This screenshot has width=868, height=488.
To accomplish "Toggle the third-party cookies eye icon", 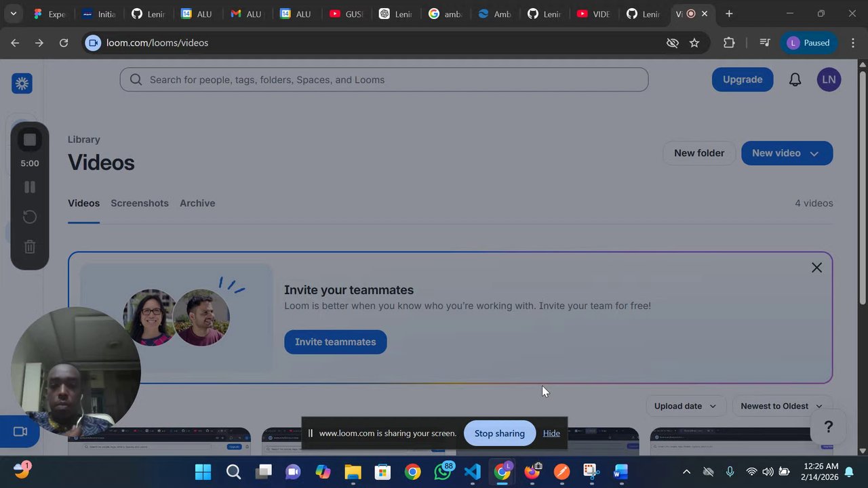I will click(x=672, y=43).
